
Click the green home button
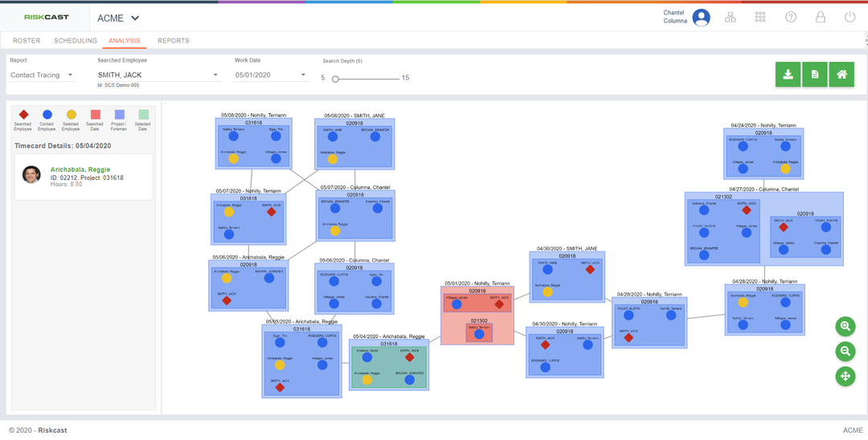(x=841, y=74)
